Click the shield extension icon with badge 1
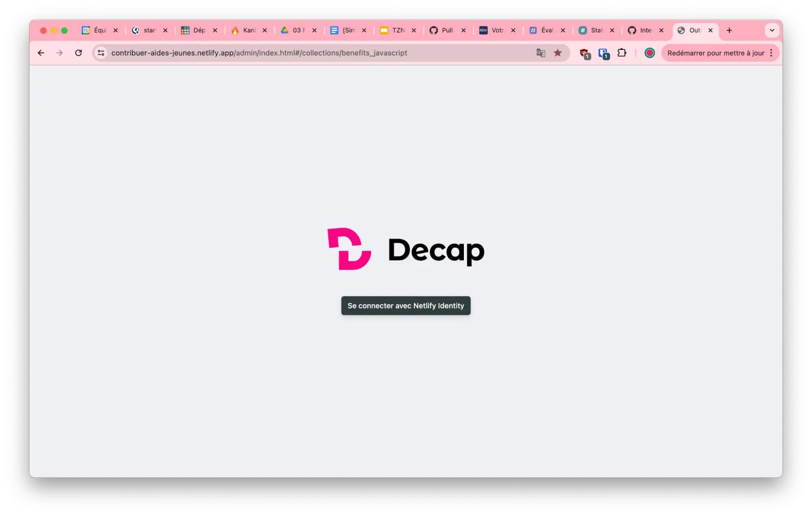 point(584,53)
